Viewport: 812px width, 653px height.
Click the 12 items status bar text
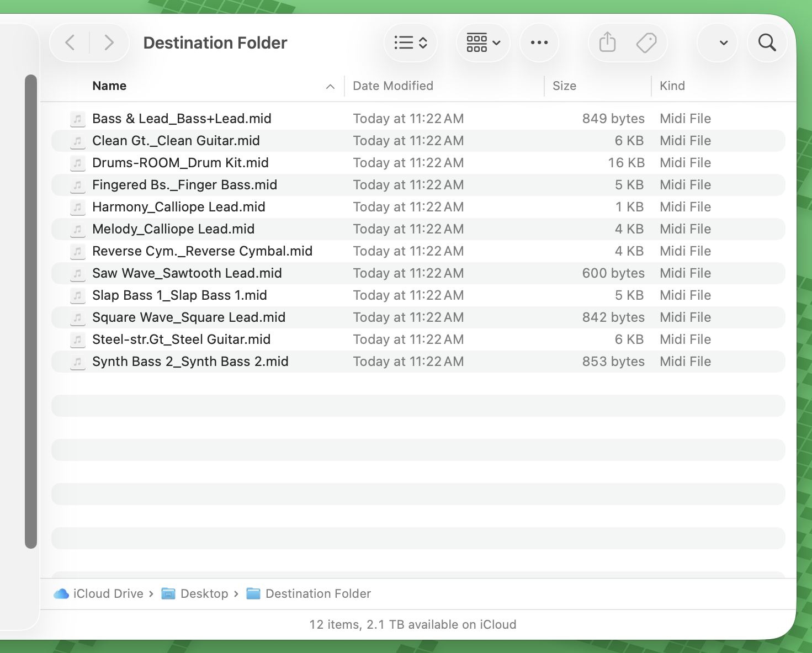(x=413, y=624)
